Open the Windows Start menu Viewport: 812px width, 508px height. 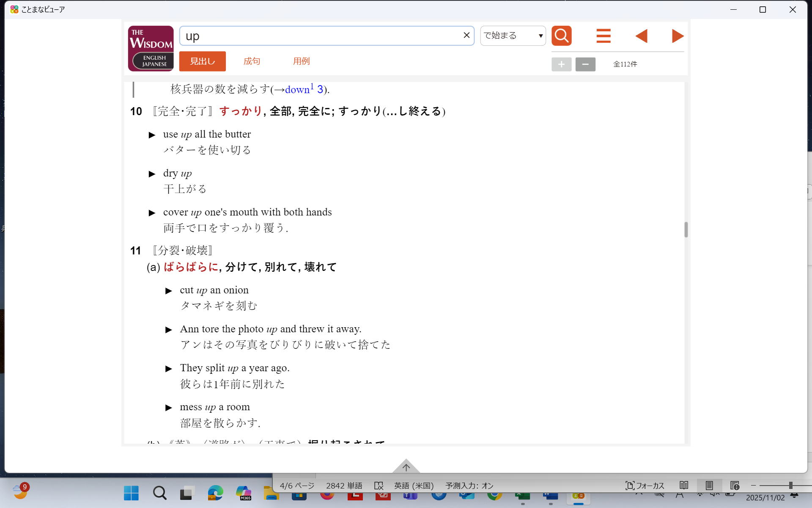click(x=131, y=493)
